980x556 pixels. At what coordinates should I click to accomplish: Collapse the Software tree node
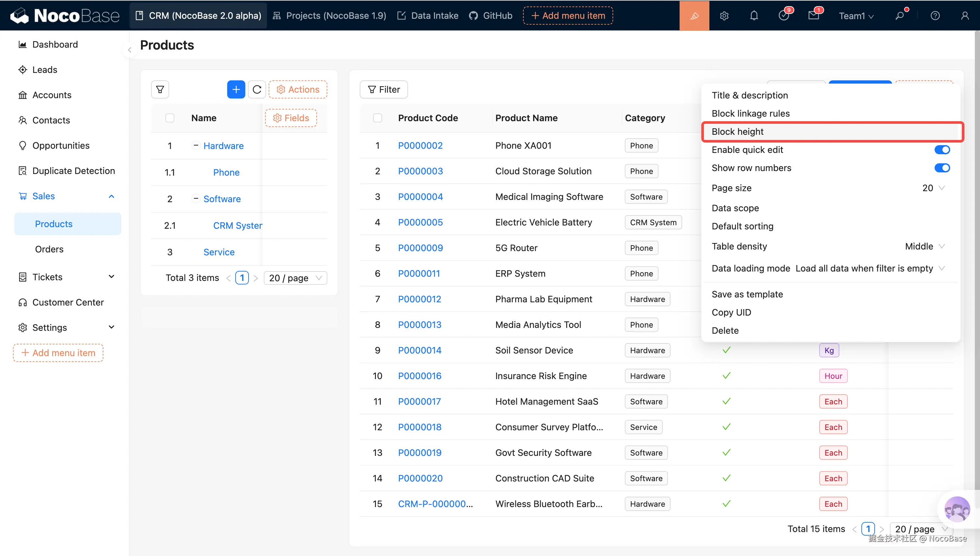click(196, 198)
